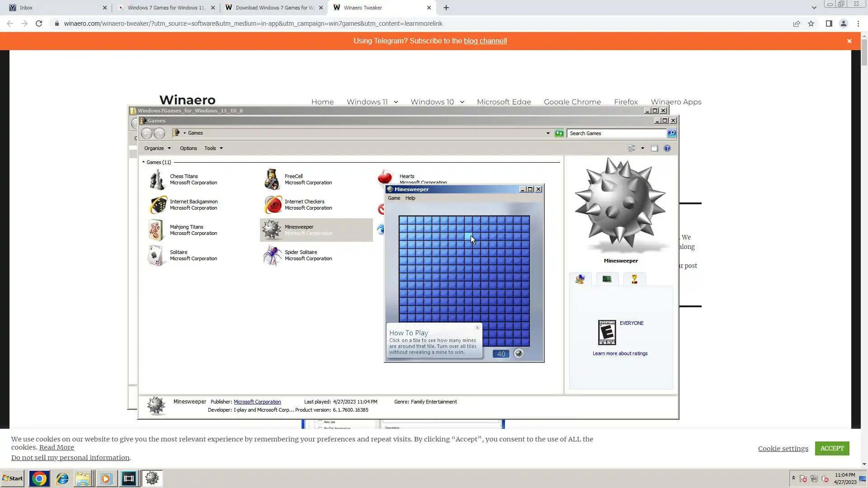868x488 pixels.
Task: Click the Games Explorer help icon
Action: point(667,148)
